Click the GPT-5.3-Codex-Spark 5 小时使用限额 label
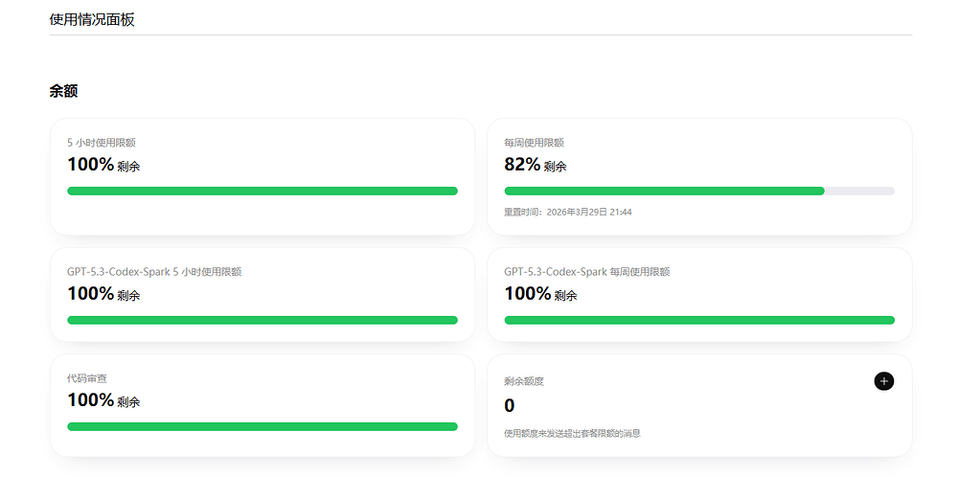The image size is (980, 477). pyautogui.click(x=154, y=272)
